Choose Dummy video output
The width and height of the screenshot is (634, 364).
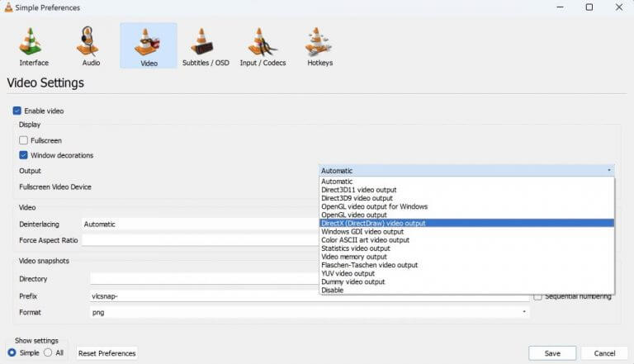click(x=466, y=282)
